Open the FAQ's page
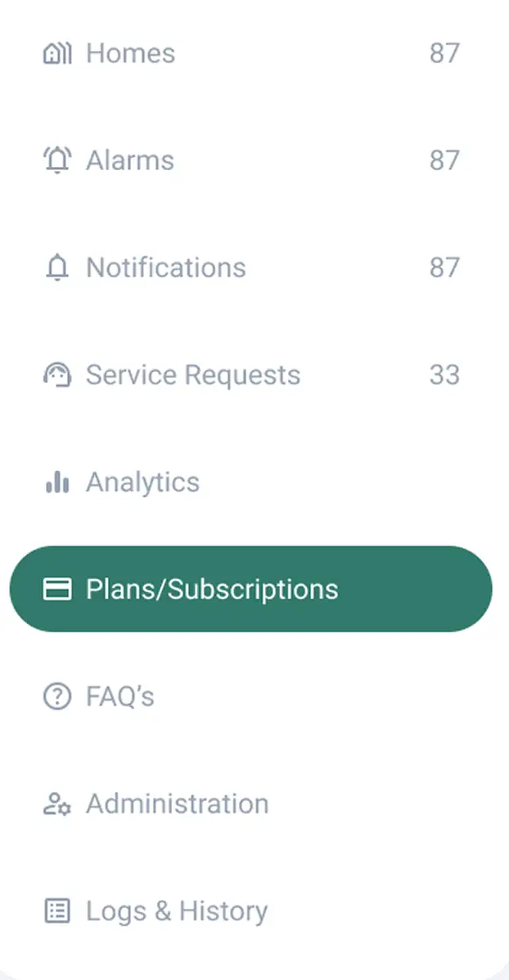 [x=119, y=696]
